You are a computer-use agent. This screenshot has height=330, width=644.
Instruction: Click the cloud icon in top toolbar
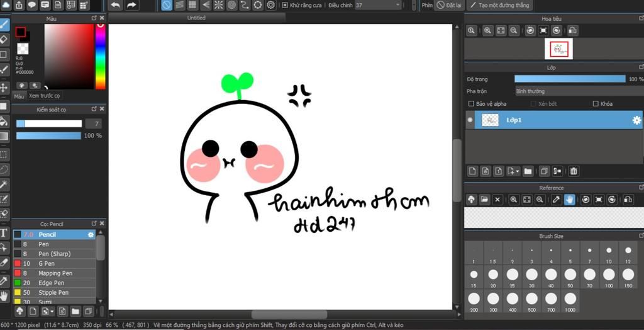click(x=6, y=5)
